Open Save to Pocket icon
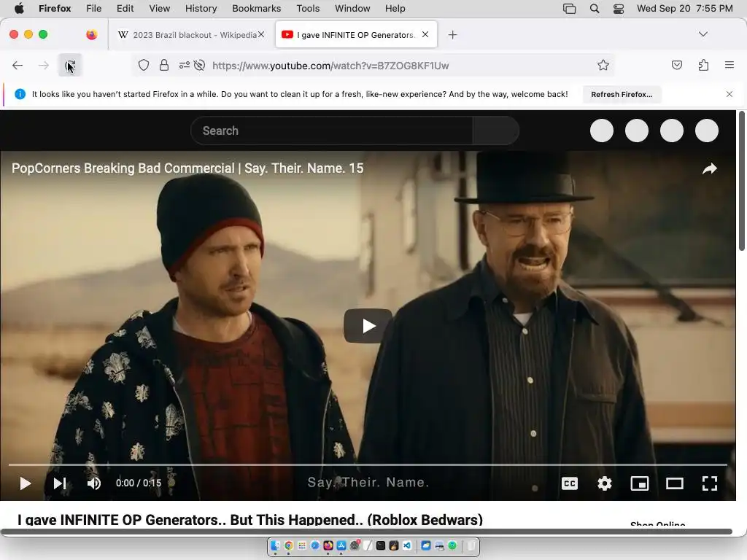The width and height of the screenshot is (747, 560). (x=677, y=65)
